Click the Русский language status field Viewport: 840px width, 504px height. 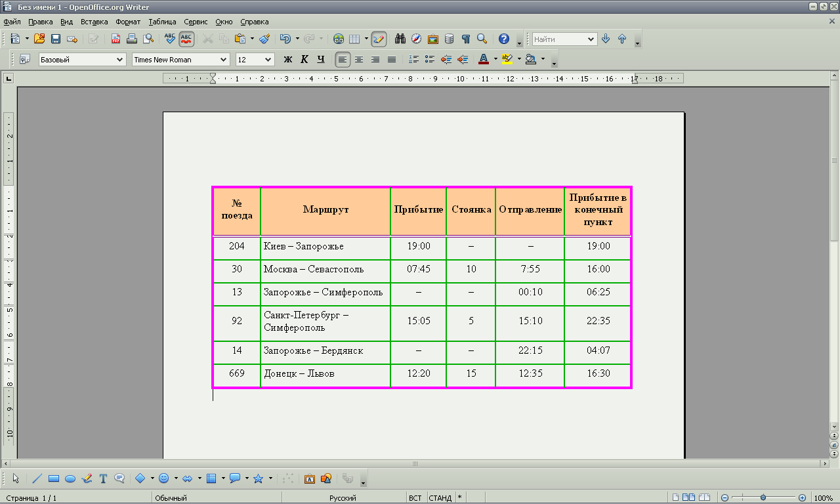click(x=343, y=498)
